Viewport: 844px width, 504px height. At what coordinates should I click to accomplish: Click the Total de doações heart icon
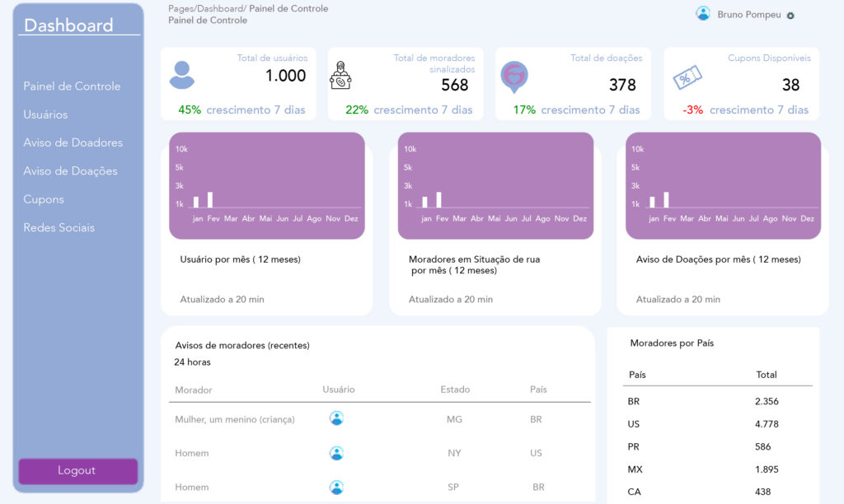coord(514,77)
